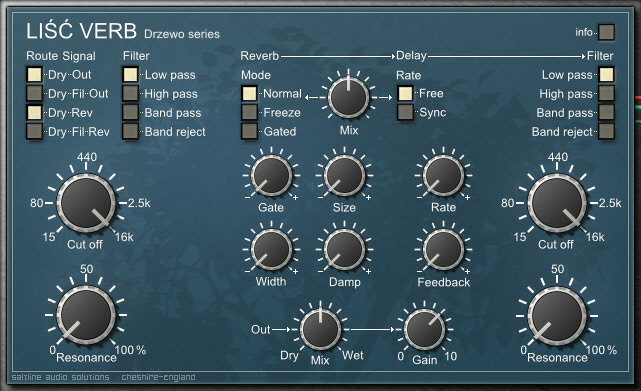The image size is (641, 391).
Task: Set delay rate to Sync
Action: coord(405,112)
